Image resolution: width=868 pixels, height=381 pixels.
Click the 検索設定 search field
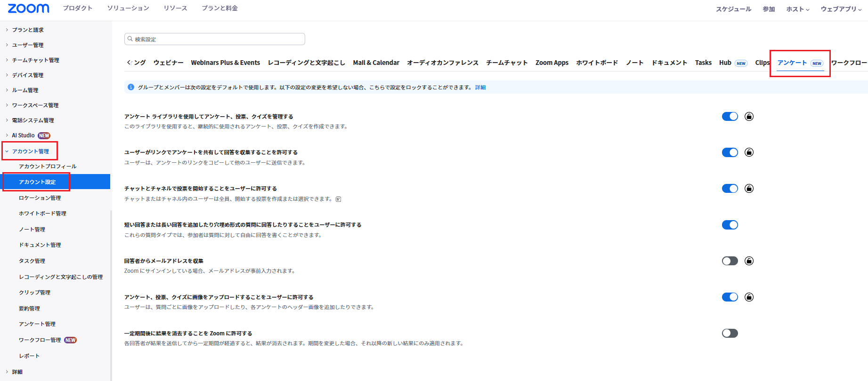point(215,39)
